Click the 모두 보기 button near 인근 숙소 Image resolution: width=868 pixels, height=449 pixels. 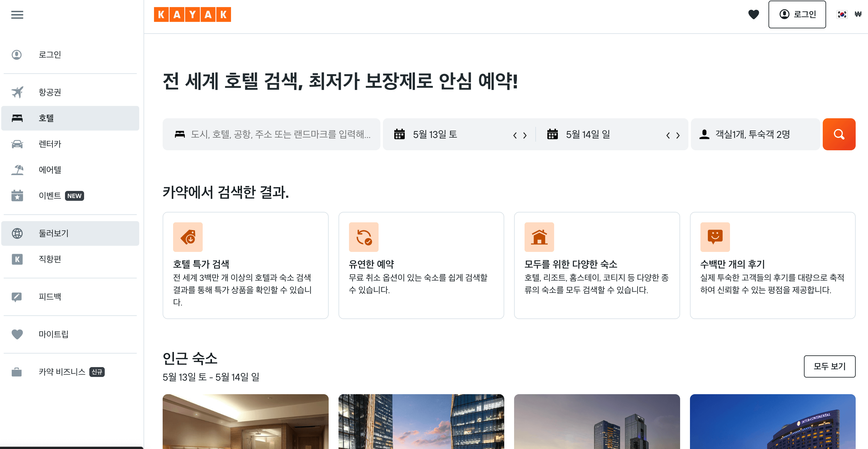coord(829,366)
